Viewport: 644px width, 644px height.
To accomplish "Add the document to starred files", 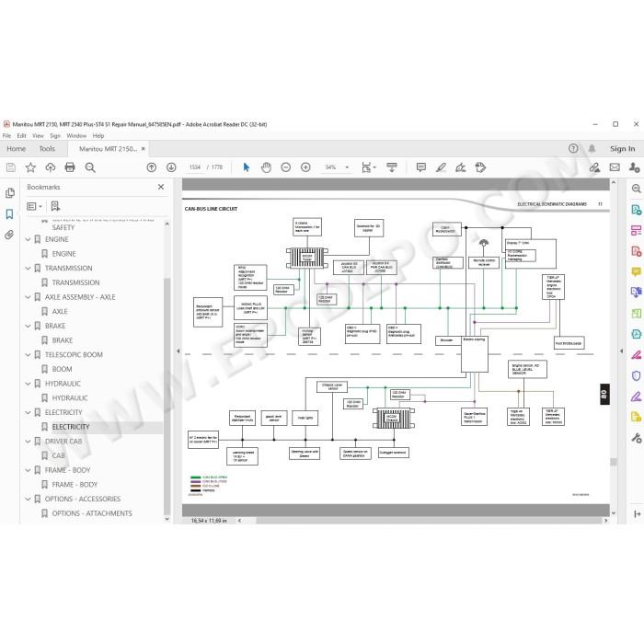I will 30,167.
